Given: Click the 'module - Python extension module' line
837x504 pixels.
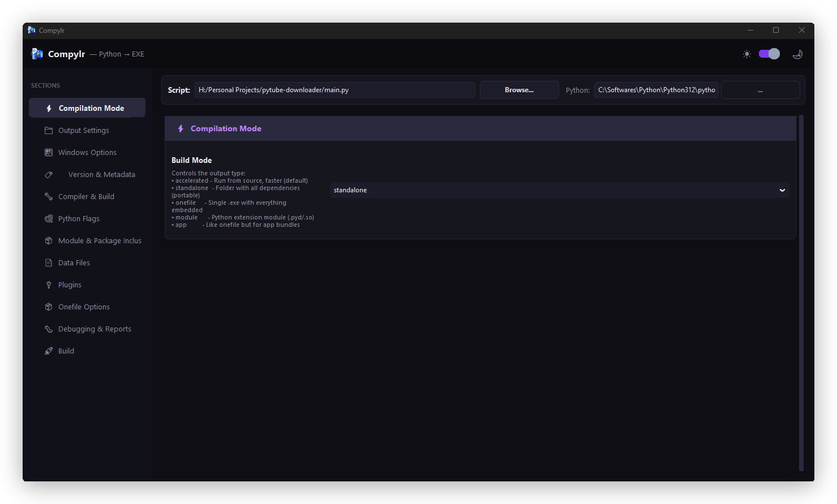Looking at the screenshot, I should [x=243, y=217].
